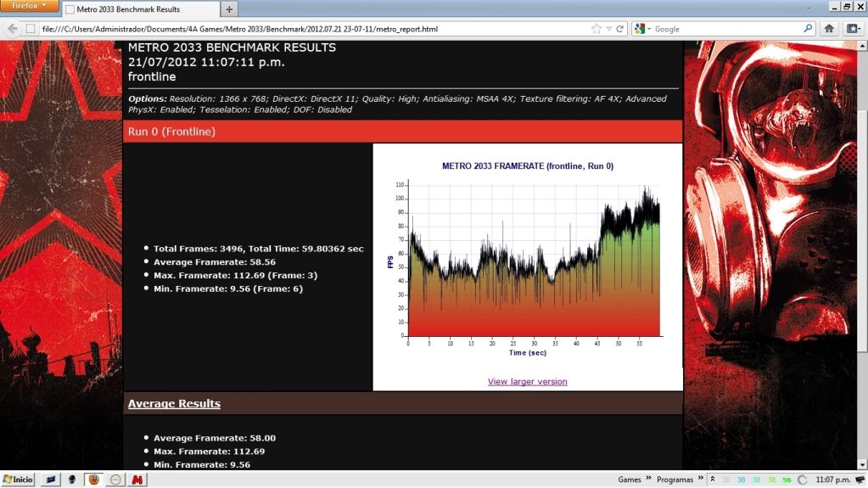Click the Run 0 (Frontline) header bar
Screen dimensions: 868x488
click(403, 132)
